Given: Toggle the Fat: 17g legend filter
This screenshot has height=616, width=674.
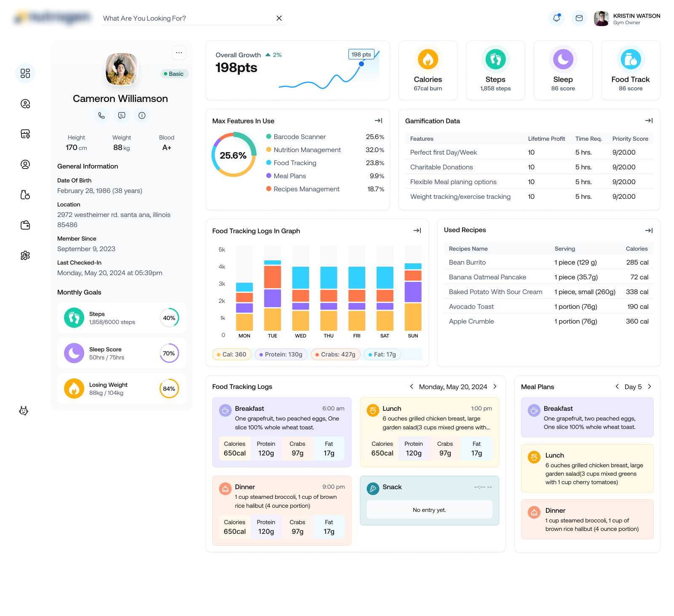Looking at the screenshot, I should 382,354.
